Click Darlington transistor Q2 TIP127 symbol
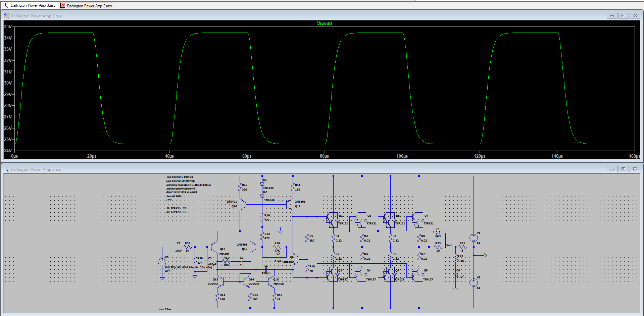Image resolution: width=644 pixels, height=316 pixels. [x=332, y=274]
